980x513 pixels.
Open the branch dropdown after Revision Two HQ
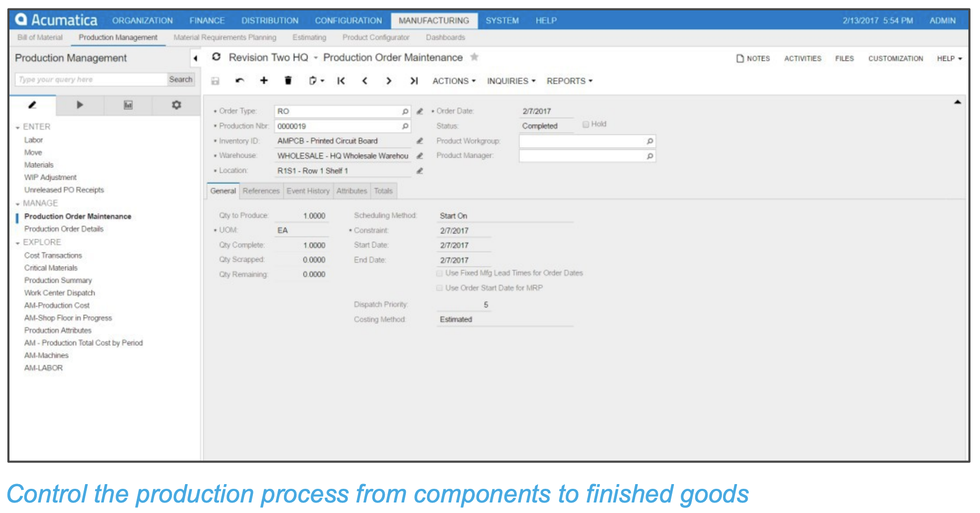pos(316,58)
